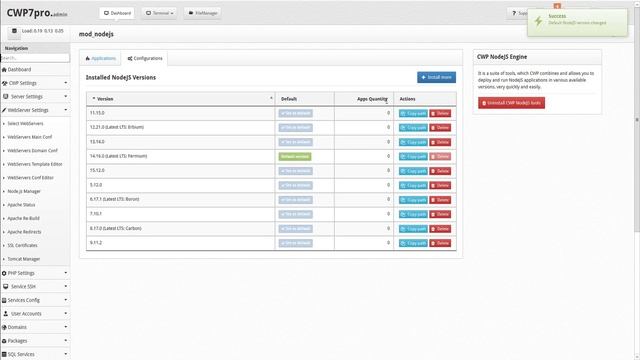
Task: Expand Services Config menu
Action: (35, 300)
